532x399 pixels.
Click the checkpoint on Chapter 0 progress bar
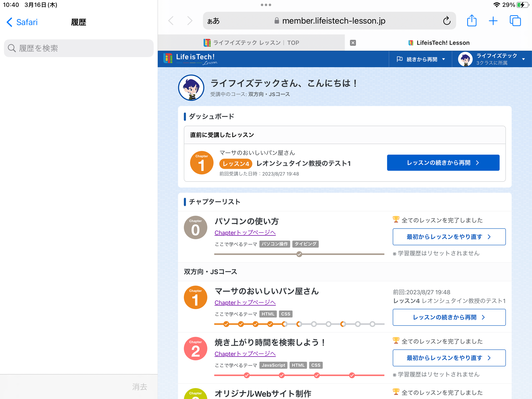pos(299,254)
